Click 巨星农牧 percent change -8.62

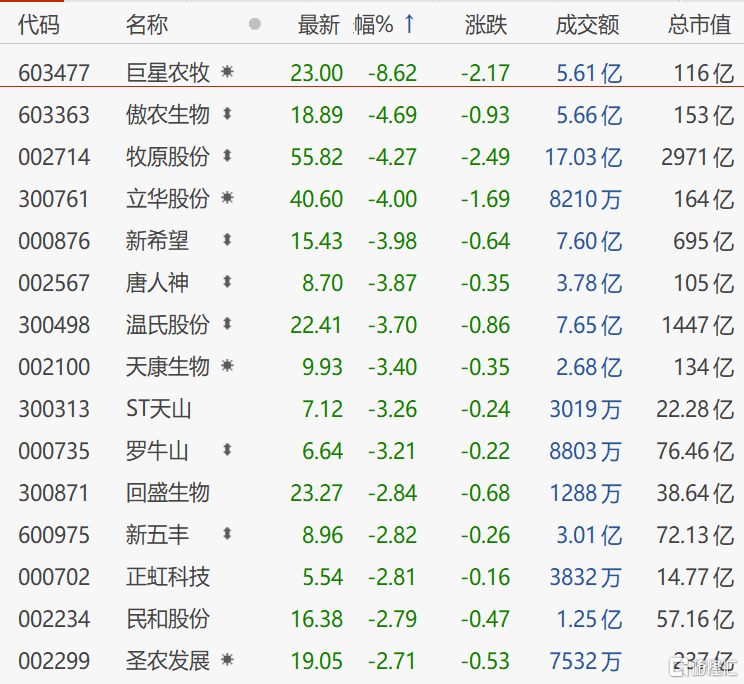coord(392,74)
